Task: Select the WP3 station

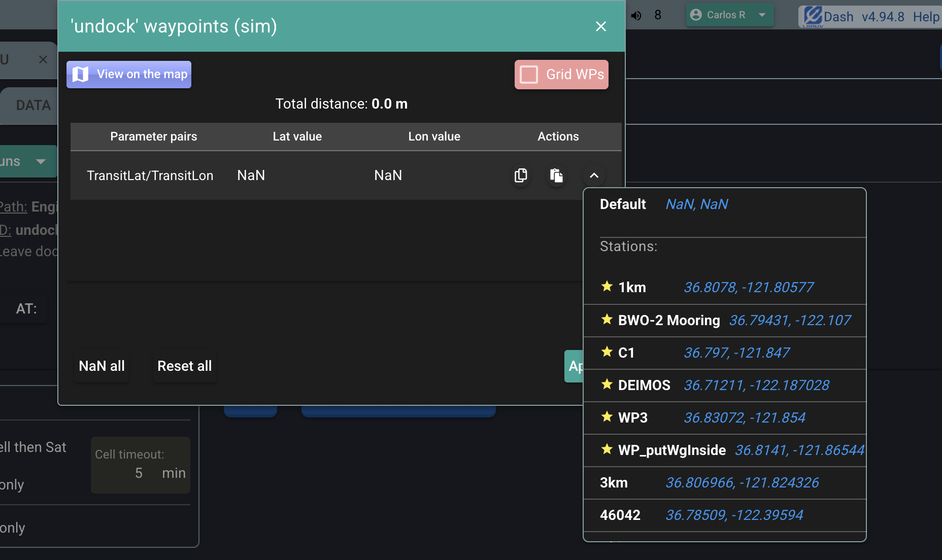Action: coord(725,417)
